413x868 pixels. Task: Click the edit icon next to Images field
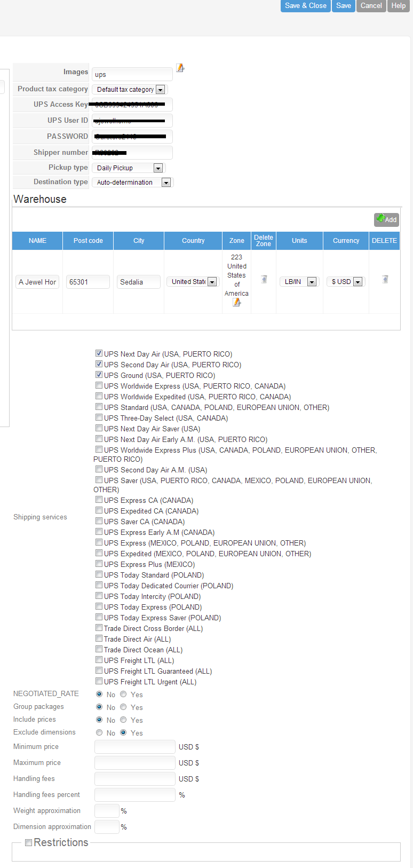tap(180, 68)
